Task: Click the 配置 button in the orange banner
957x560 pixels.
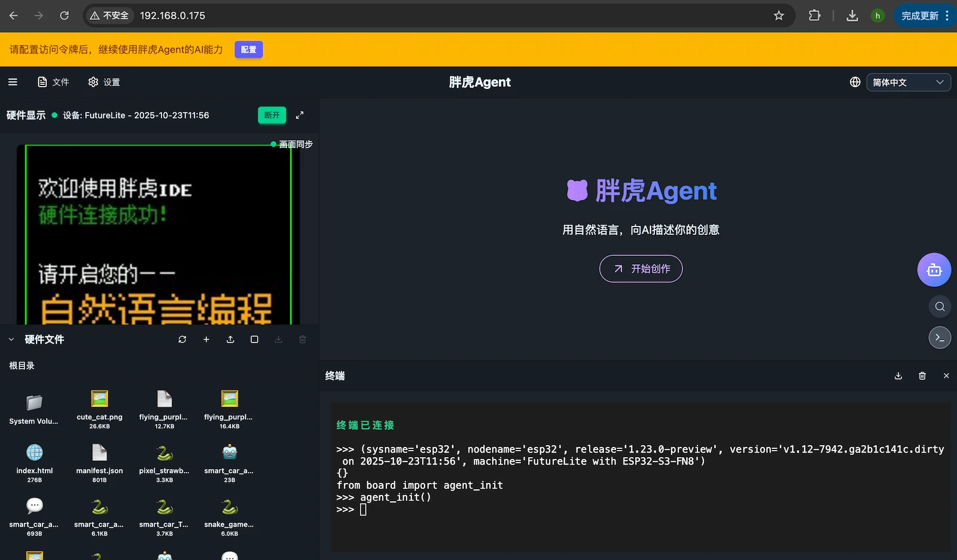Action: click(248, 50)
